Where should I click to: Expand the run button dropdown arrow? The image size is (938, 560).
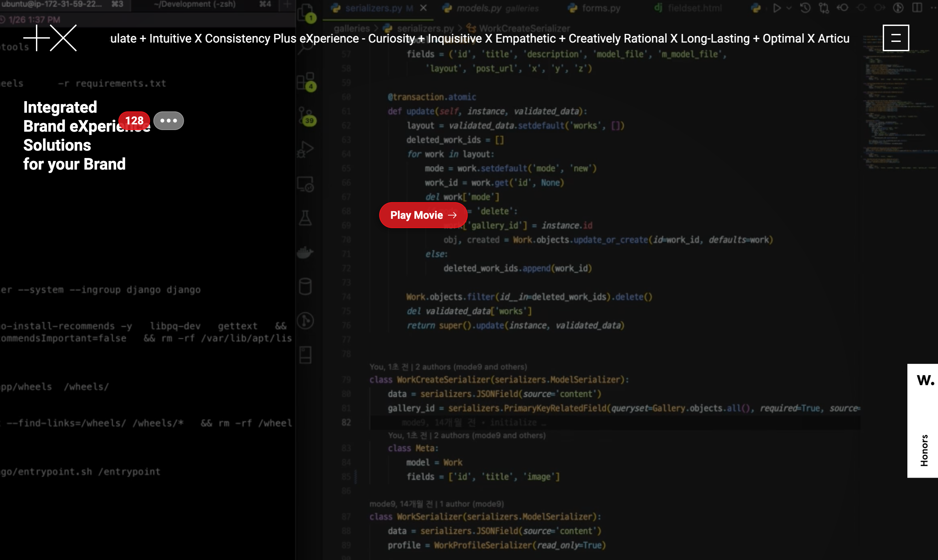tap(789, 8)
